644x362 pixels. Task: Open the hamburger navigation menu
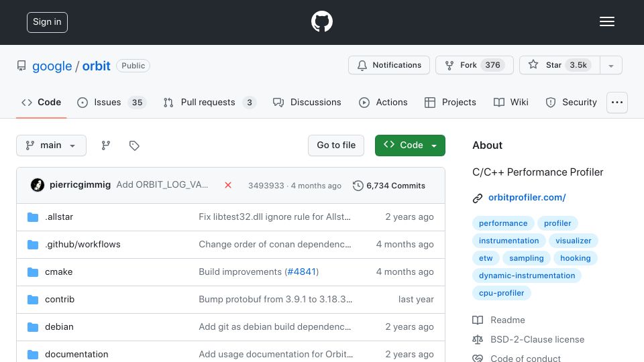606,21
